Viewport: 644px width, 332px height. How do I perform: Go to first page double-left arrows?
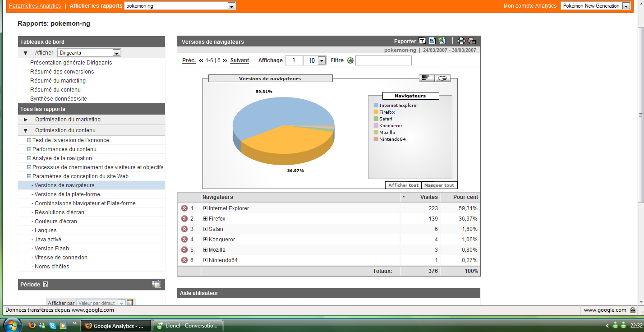pyautogui.click(x=201, y=60)
